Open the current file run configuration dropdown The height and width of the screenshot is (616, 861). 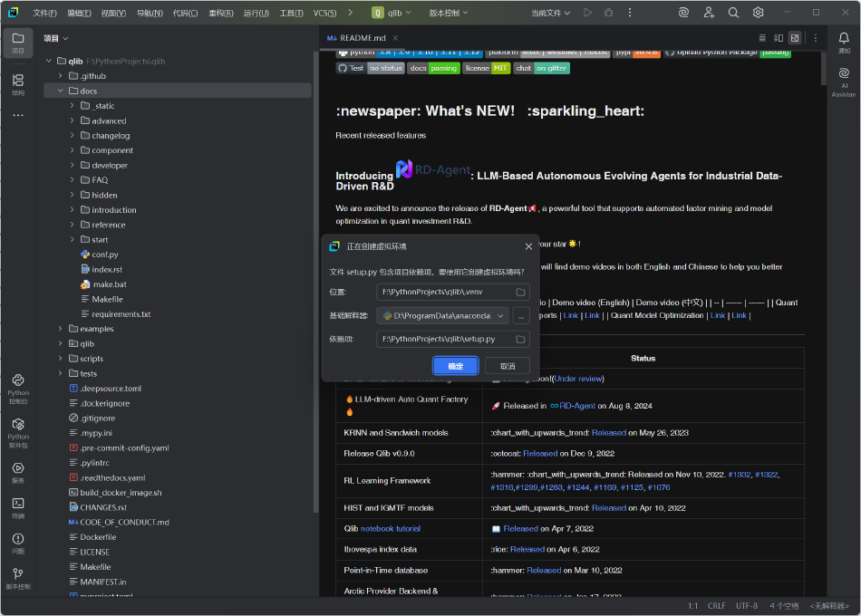[x=550, y=13]
